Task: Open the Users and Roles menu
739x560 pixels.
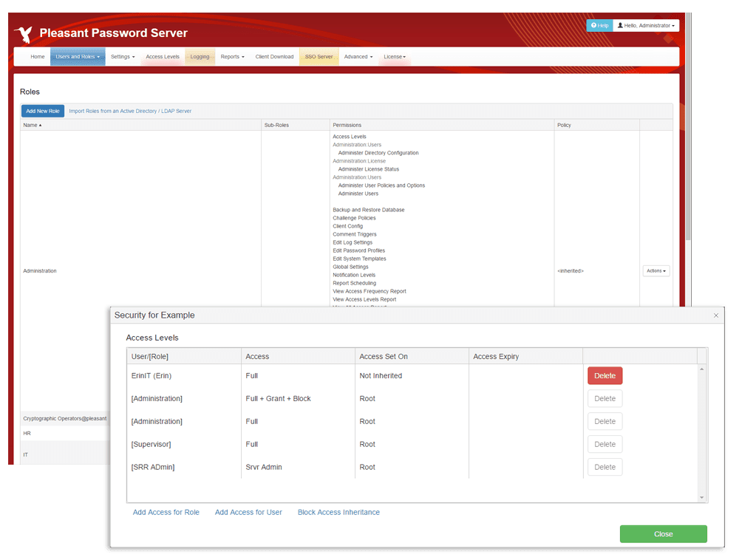Action: tap(78, 57)
